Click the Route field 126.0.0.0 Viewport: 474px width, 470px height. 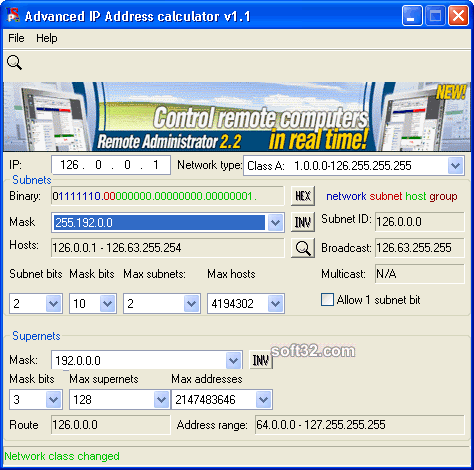coord(110,425)
